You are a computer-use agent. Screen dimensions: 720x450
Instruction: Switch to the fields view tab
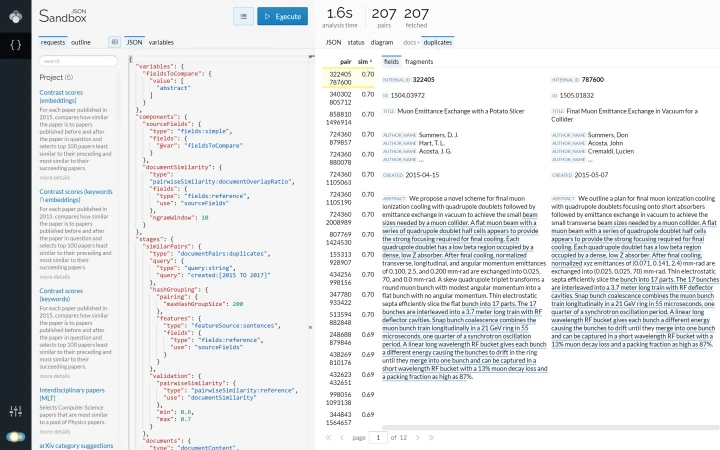coord(391,62)
